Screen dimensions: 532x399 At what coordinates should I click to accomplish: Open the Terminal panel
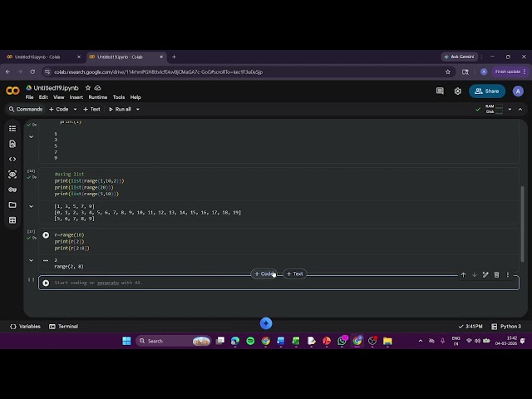[x=63, y=327]
